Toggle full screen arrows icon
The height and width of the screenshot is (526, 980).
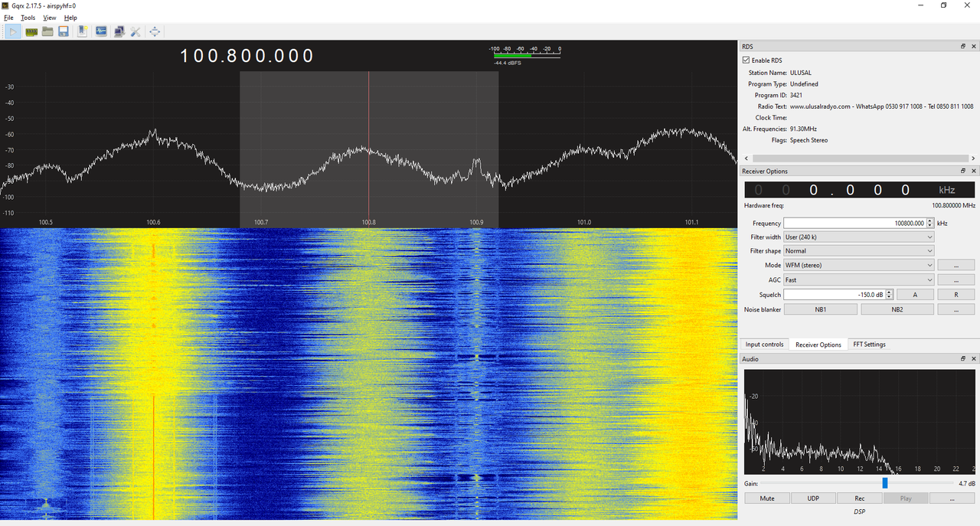click(x=155, y=31)
